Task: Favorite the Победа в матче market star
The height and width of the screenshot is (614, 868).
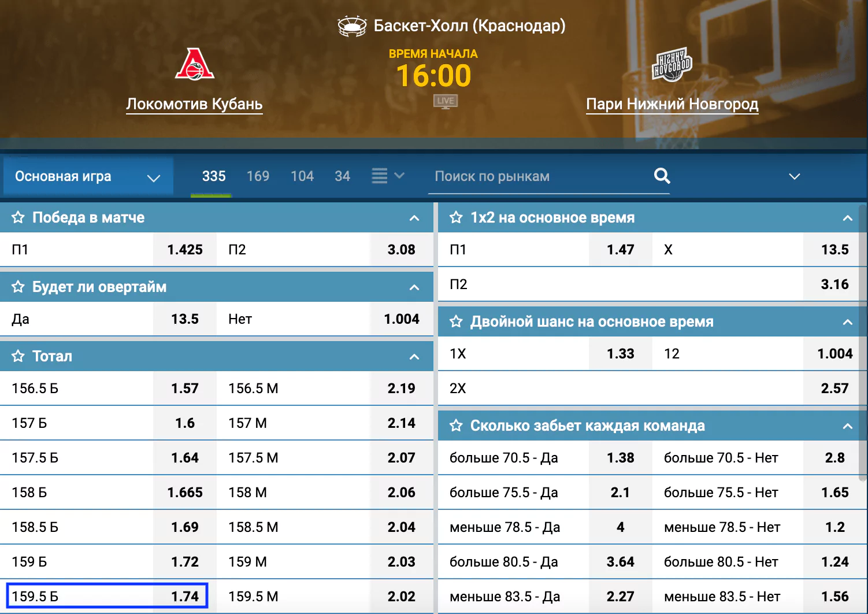Action: [x=18, y=217]
